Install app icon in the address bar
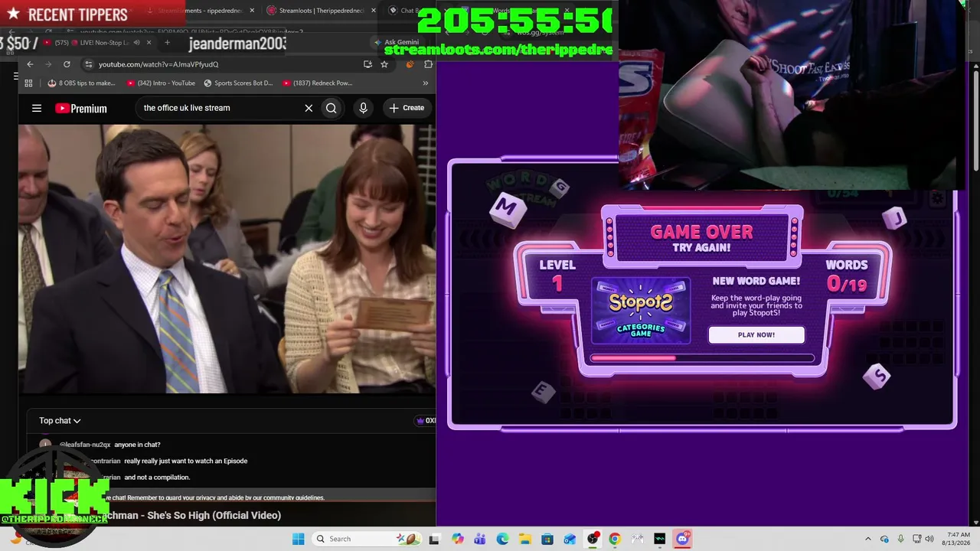This screenshot has width=980, height=551. point(368,64)
